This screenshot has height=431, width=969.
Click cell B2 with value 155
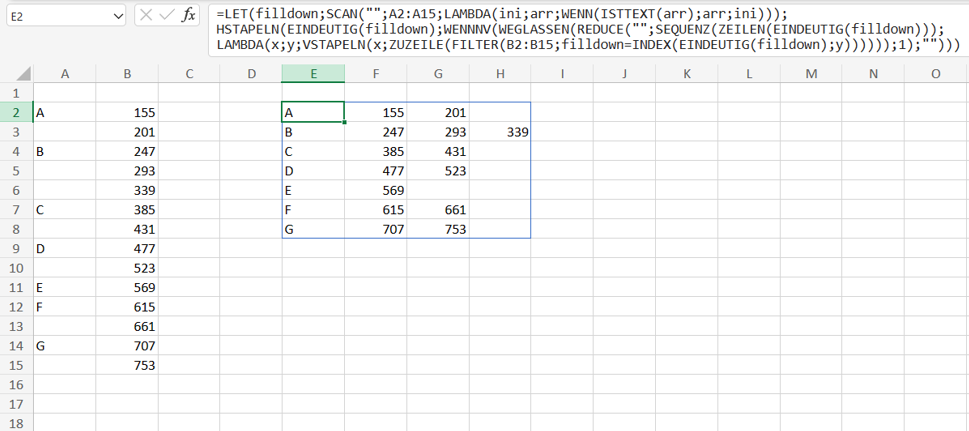(x=127, y=113)
